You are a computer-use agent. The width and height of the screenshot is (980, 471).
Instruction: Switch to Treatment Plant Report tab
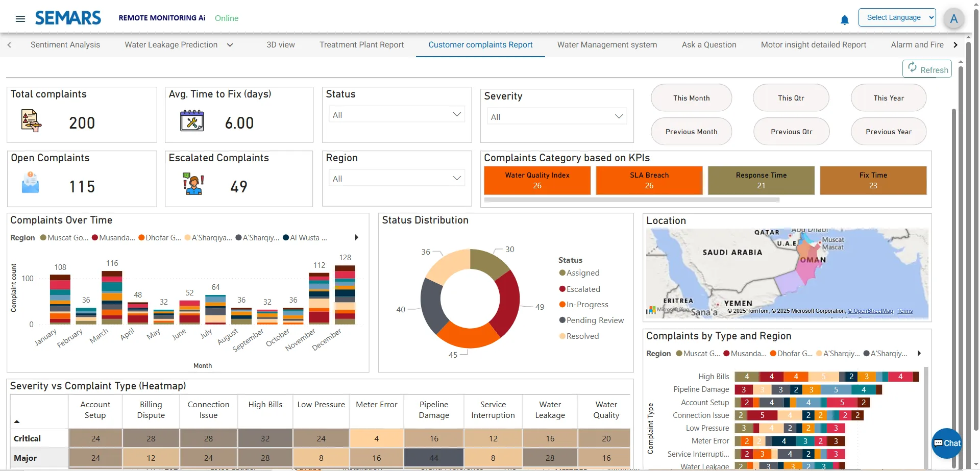coord(361,45)
